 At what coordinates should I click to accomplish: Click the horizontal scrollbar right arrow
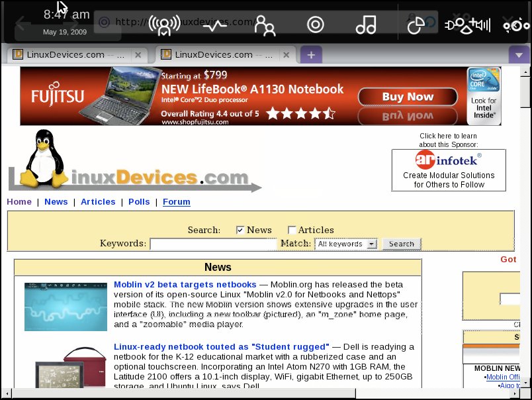click(x=515, y=394)
